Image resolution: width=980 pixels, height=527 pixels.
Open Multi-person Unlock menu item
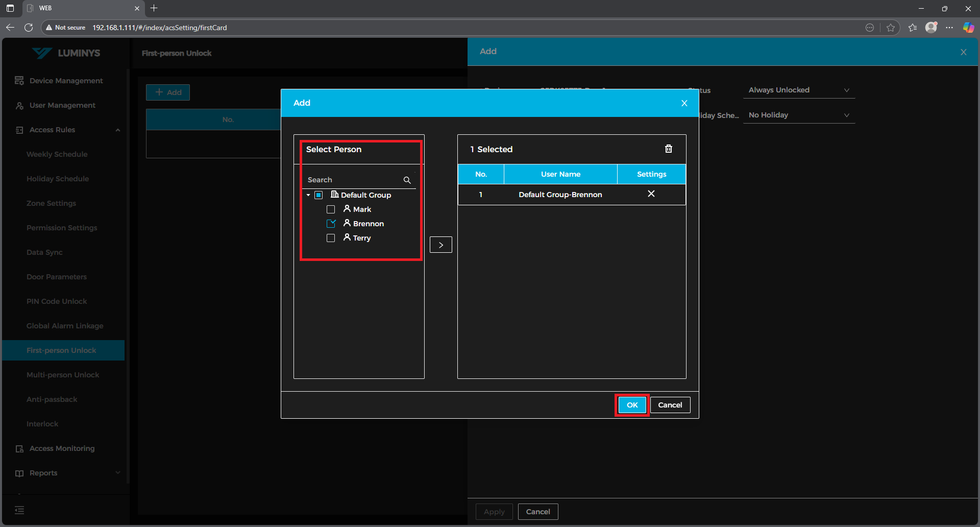[63, 375]
